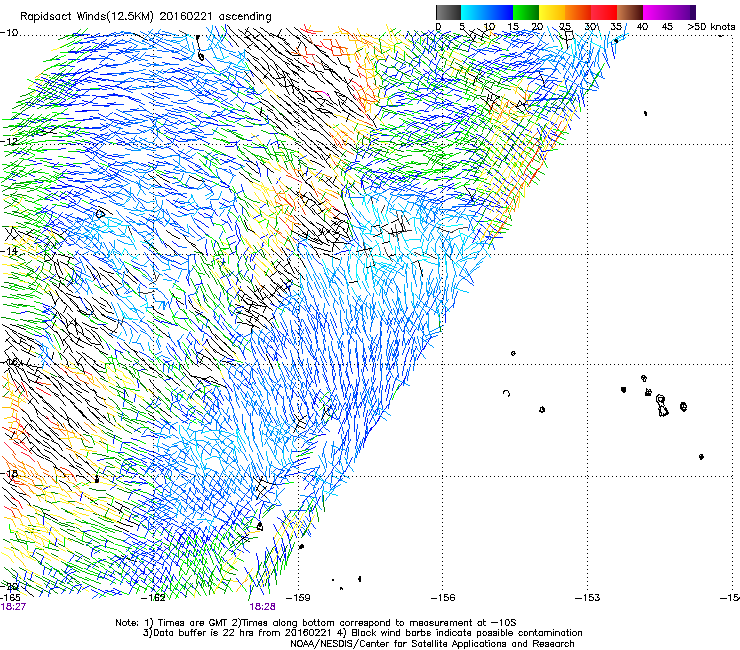Click the ">50 knots" legend label
Image resolution: width=740 pixels, height=650 pixels.
(711, 27)
